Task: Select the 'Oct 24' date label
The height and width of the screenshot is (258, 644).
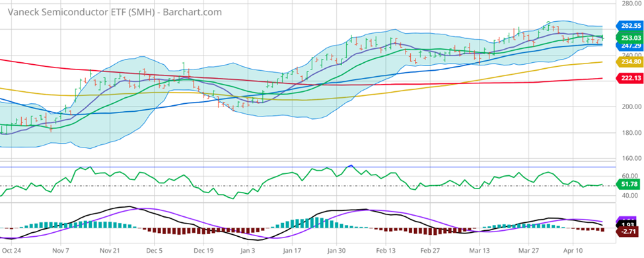Action: pos(11,250)
